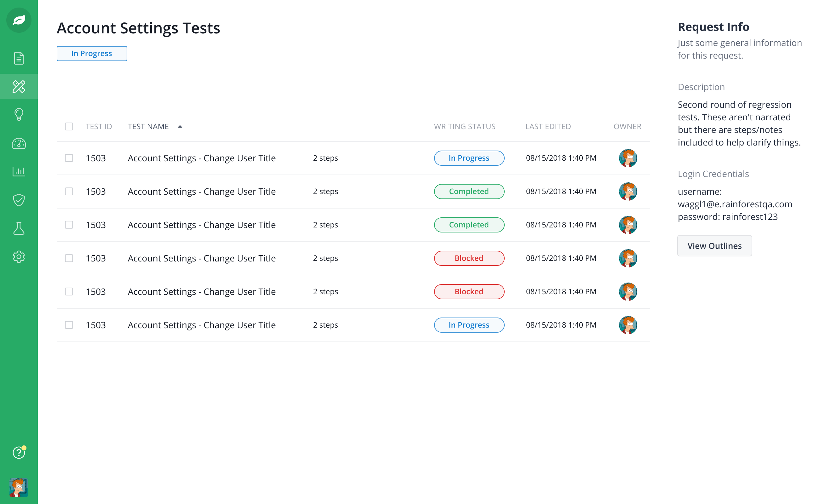Viewport: 819px width, 504px height.
Task: Sort by Writing Status column header
Action: point(464,127)
